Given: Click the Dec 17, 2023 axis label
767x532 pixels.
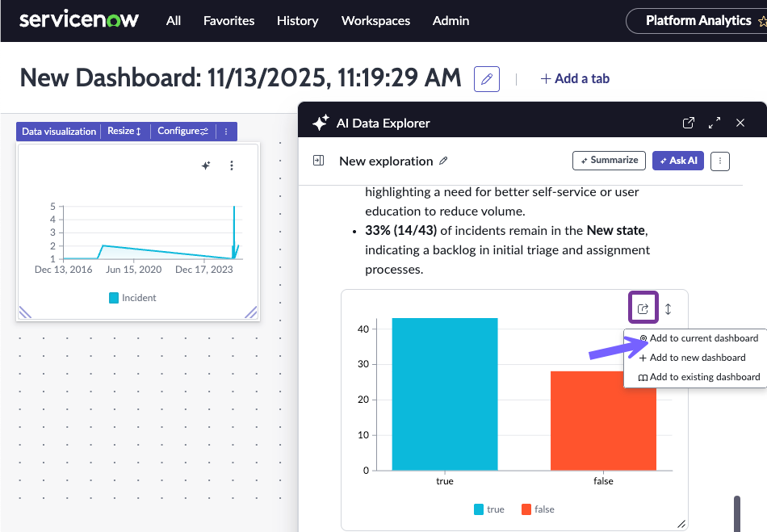Looking at the screenshot, I should (204, 270).
